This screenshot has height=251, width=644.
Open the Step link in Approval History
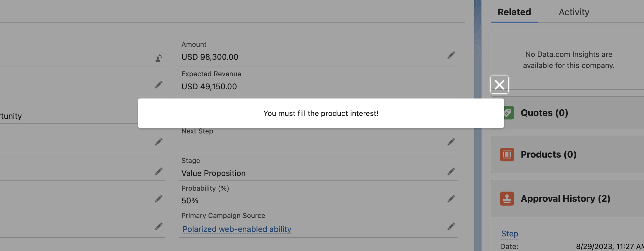pyautogui.click(x=510, y=234)
